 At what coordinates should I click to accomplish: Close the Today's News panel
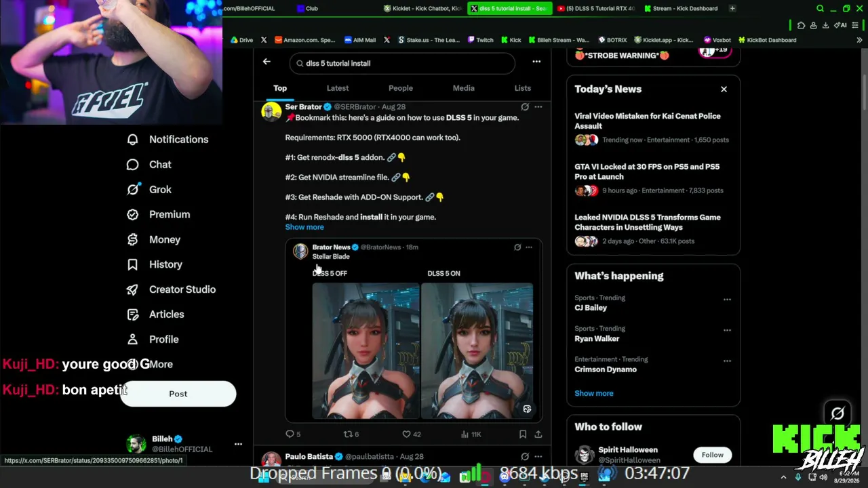(724, 89)
